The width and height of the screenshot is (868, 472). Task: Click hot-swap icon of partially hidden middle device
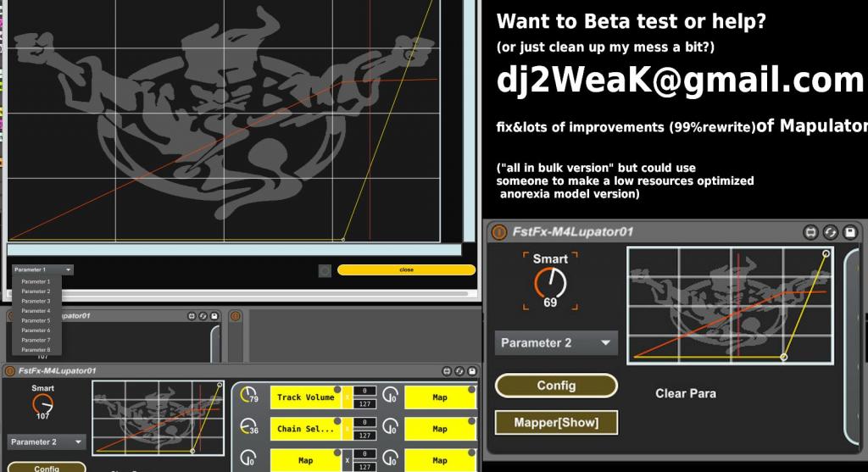coord(192,316)
